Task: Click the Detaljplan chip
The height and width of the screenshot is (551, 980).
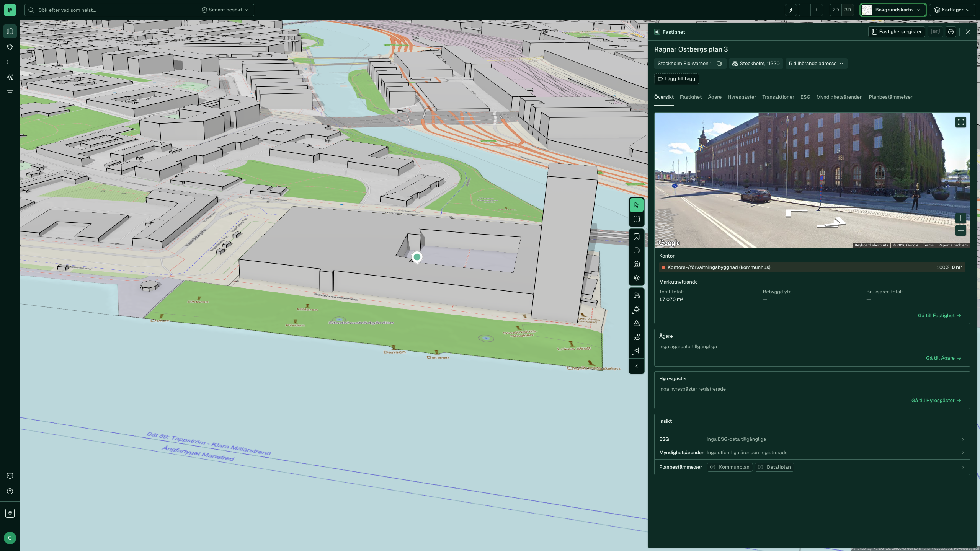Action: [774, 467]
